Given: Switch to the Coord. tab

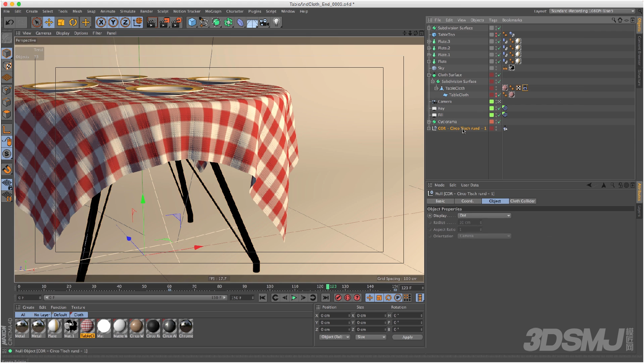Looking at the screenshot, I should click(468, 201).
